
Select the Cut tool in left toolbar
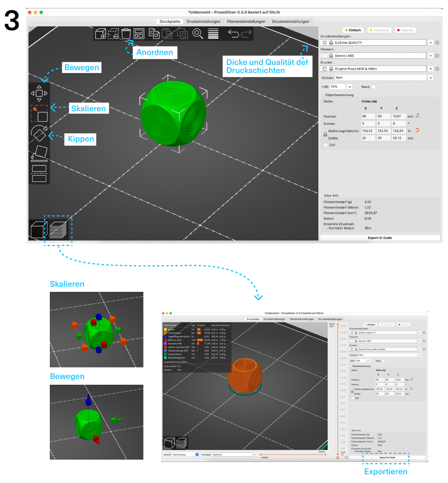point(39,173)
